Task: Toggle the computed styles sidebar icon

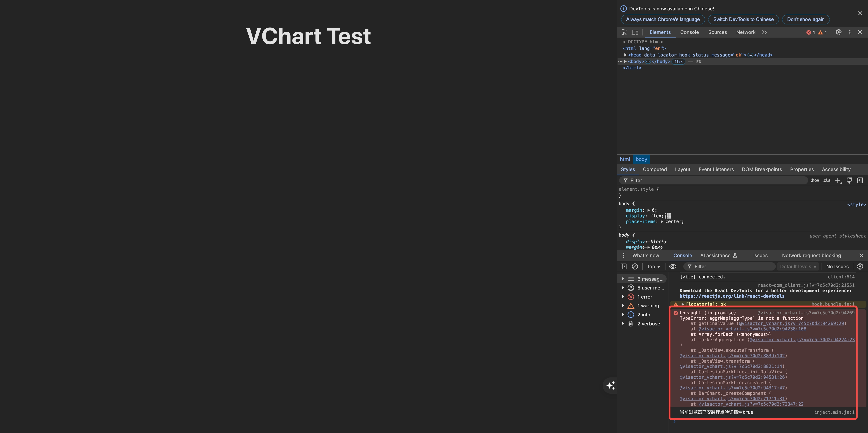Action: click(x=860, y=181)
